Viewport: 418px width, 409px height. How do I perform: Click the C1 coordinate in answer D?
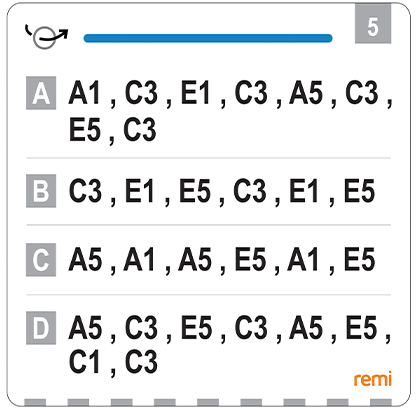pos(84,362)
